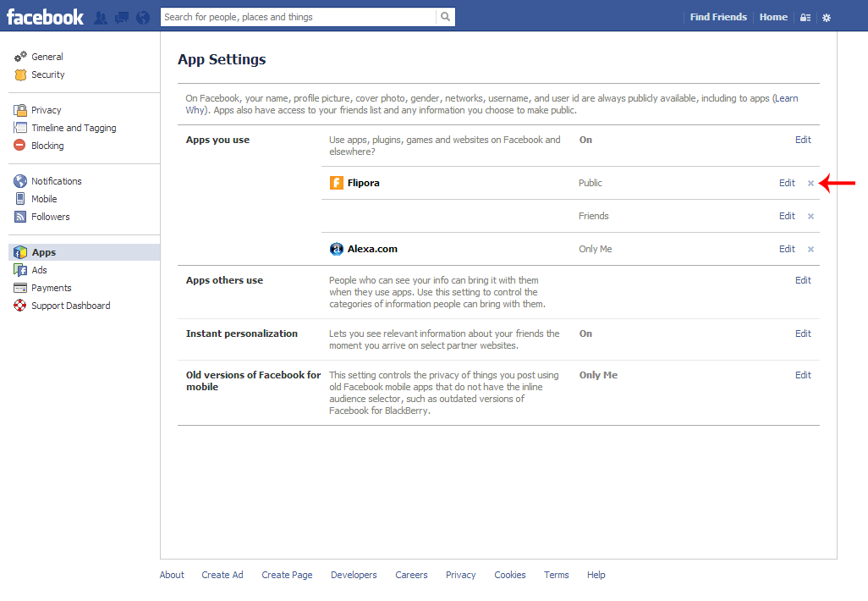Open Notifications settings in sidebar
The width and height of the screenshot is (868, 601).
pyautogui.click(x=56, y=181)
